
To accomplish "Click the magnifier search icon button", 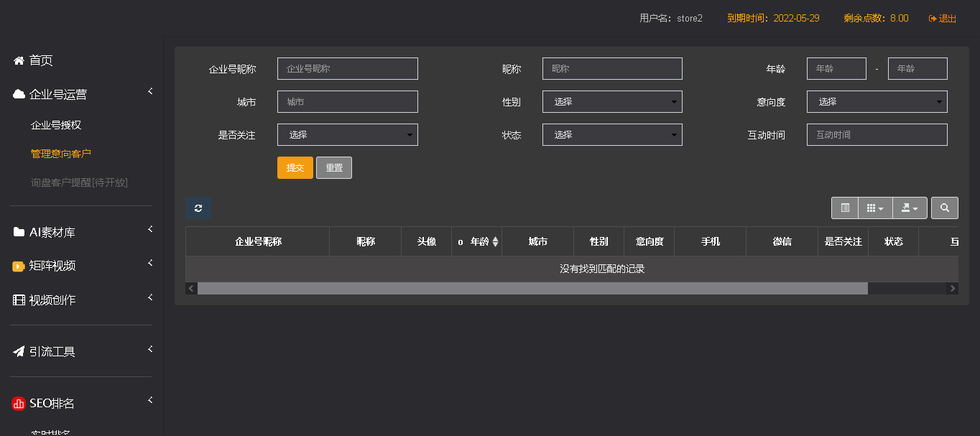I will click(945, 208).
